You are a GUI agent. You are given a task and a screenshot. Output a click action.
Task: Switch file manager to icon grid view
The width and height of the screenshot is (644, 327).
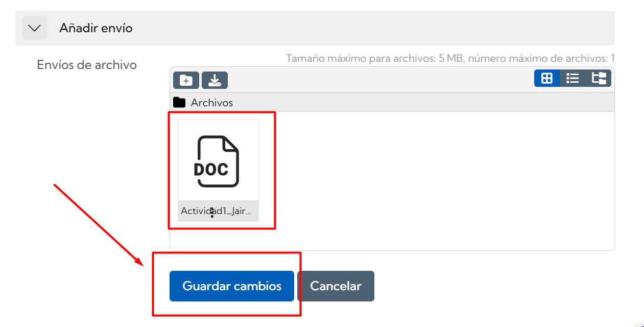pyautogui.click(x=547, y=78)
